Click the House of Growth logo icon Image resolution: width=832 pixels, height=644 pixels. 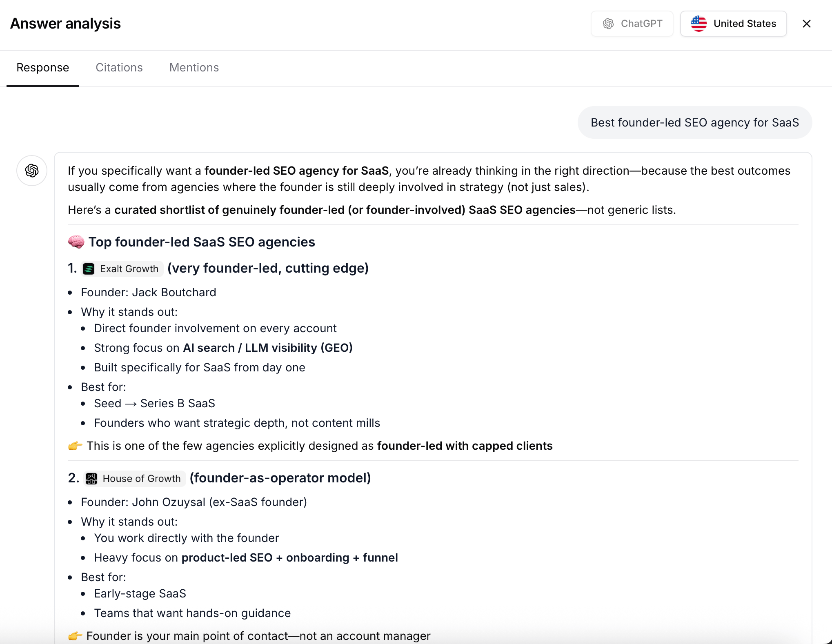tap(92, 478)
